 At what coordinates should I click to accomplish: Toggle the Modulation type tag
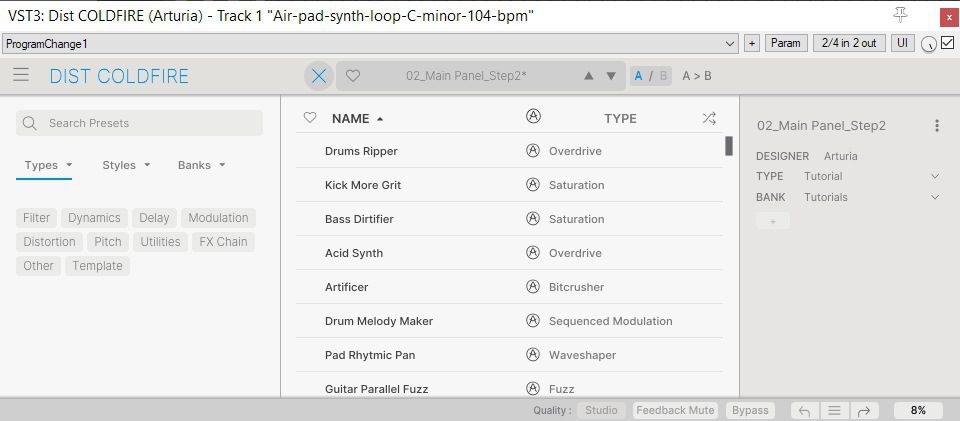(219, 218)
